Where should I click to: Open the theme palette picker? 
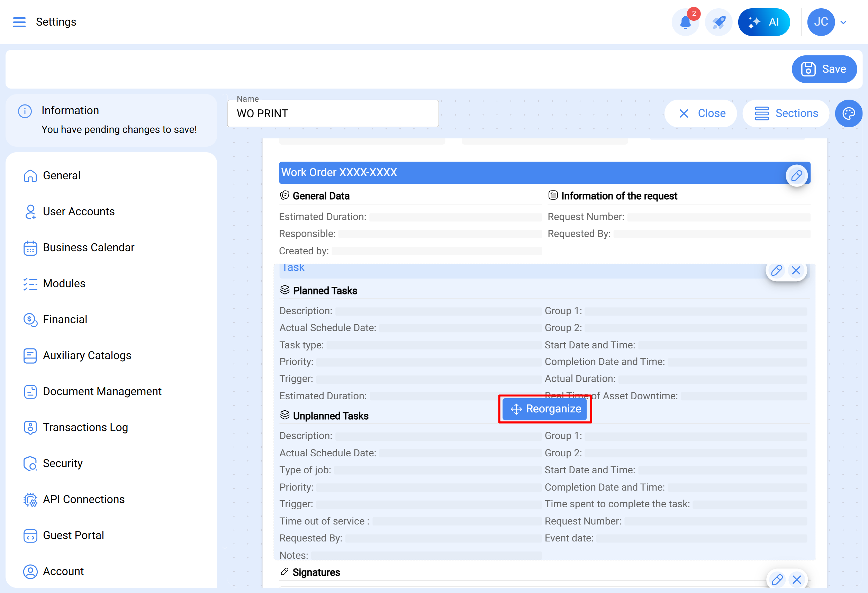point(849,113)
